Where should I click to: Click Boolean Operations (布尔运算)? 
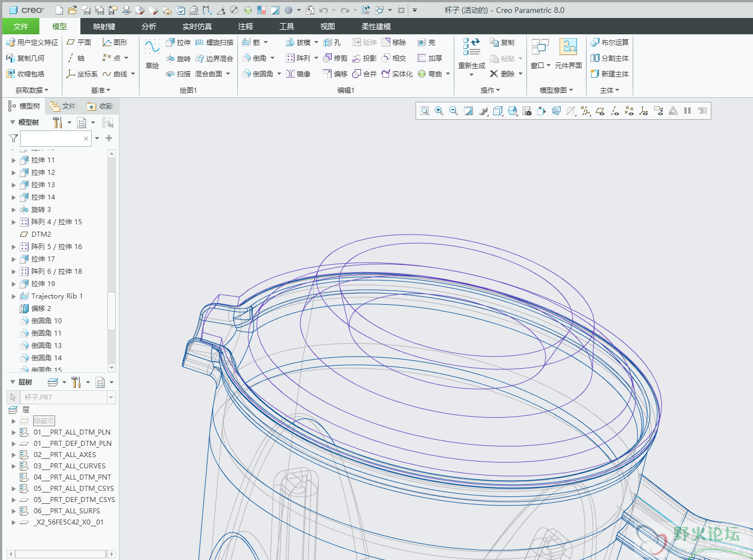pyautogui.click(x=610, y=42)
